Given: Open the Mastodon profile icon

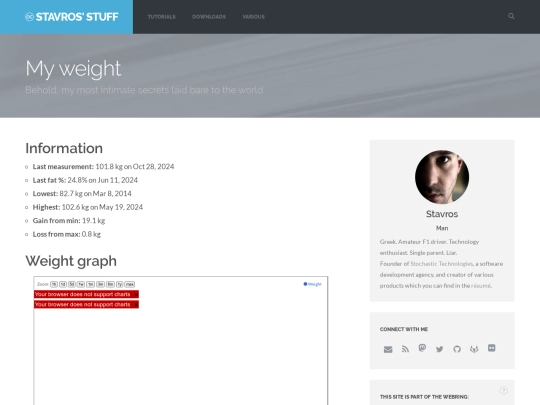Looking at the screenshot, I should coord(422,348).
